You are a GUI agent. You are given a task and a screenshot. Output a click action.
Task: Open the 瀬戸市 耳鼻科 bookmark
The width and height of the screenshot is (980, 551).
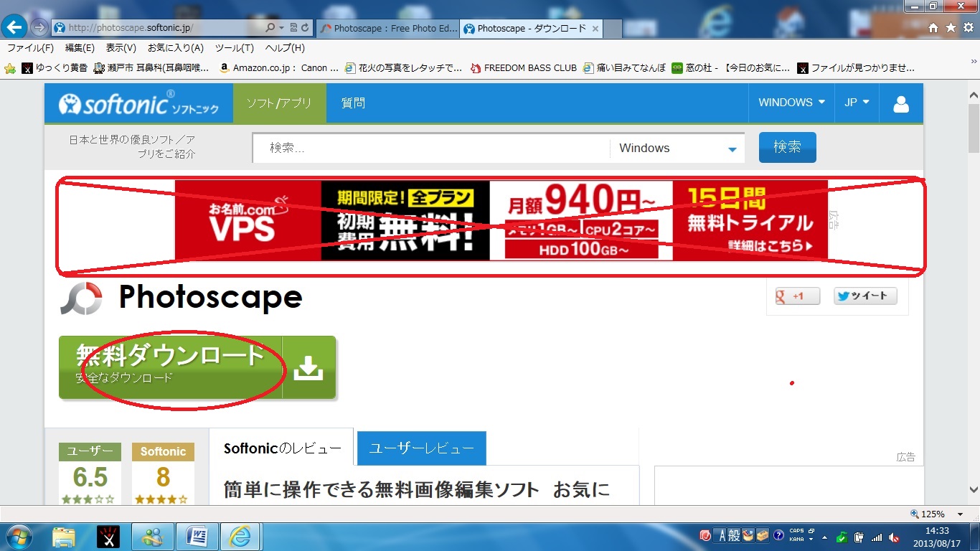[x=152, y=68]
